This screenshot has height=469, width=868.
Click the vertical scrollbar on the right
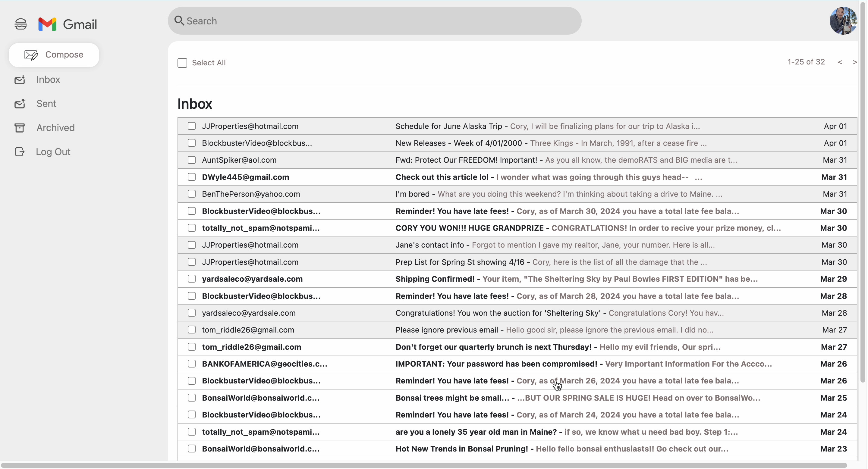tap(863, 192)
